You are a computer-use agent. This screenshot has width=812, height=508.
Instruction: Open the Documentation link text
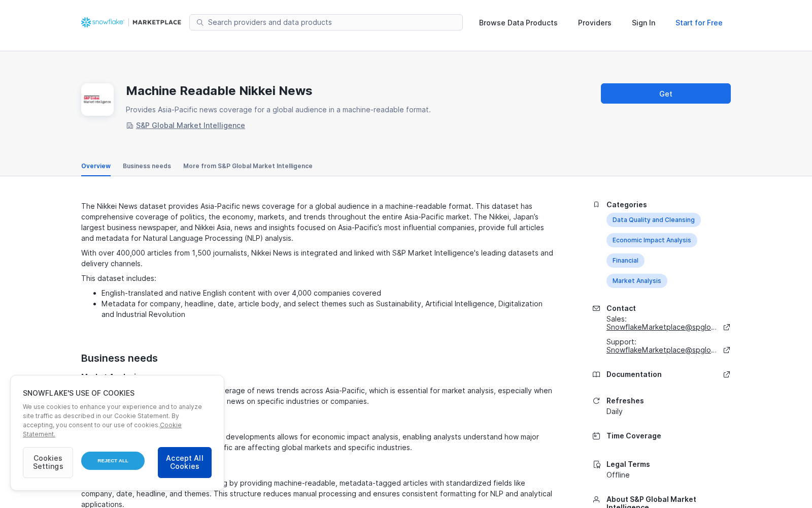click(634, 374)
